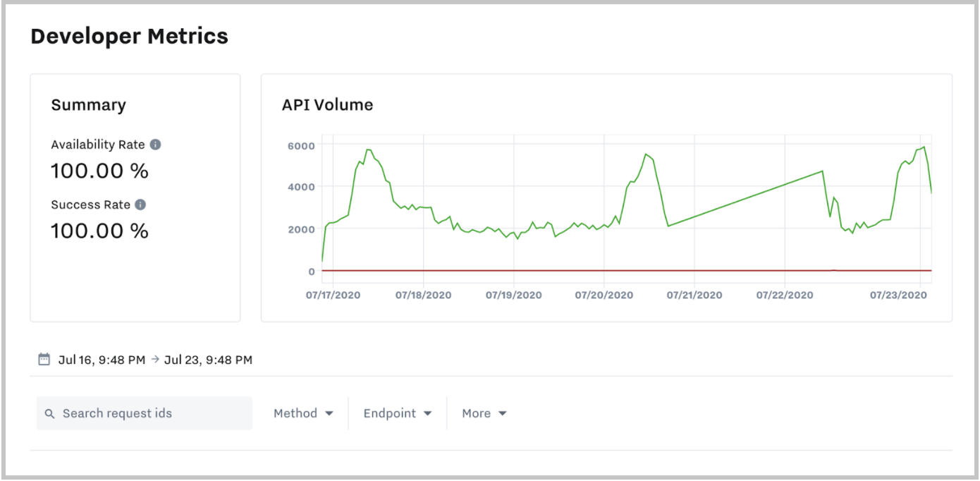Click the info icon beside Availability Rate
This screenshot has width=980, height=481.
tap(156, 145)
